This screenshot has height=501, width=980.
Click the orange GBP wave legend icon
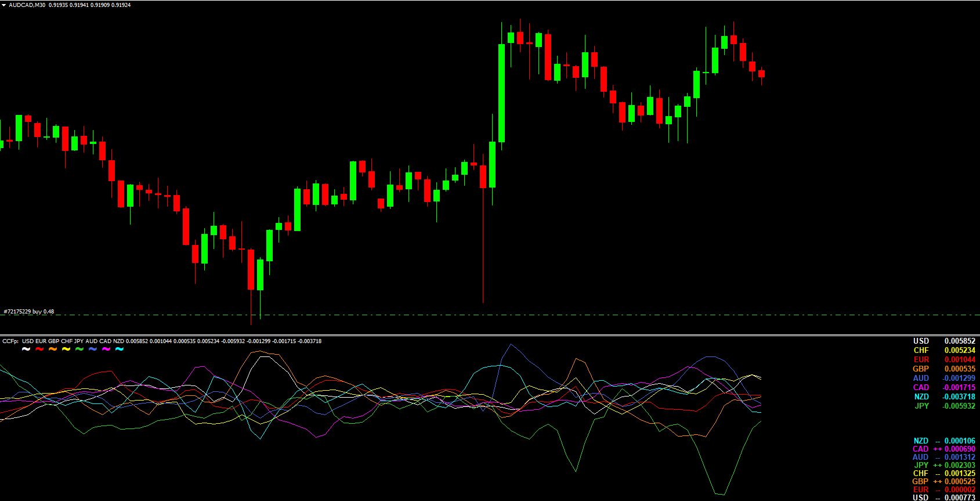pos(53,349)
